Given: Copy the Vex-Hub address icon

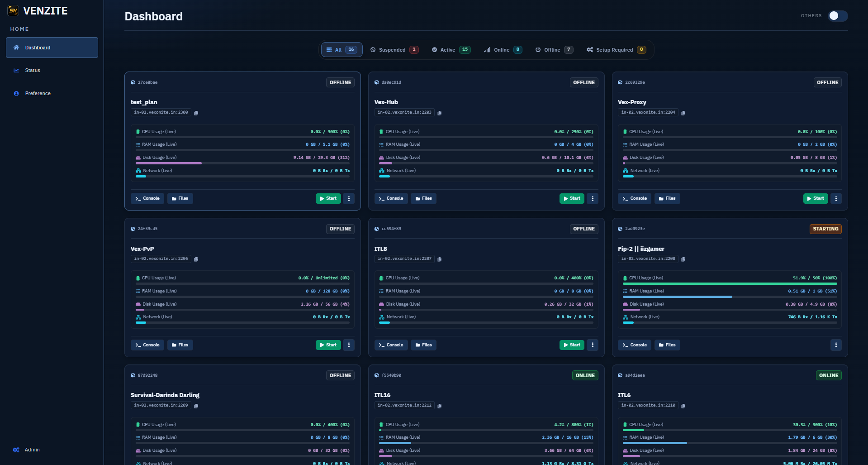Looking at the screenshot, I should coord(439,113).
